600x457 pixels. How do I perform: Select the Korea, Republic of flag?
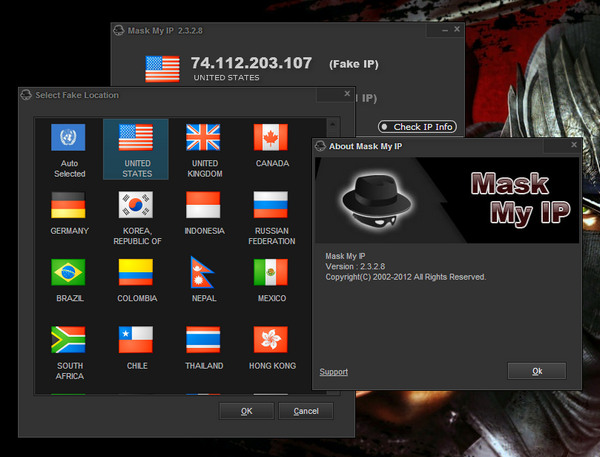pos(135,205)
